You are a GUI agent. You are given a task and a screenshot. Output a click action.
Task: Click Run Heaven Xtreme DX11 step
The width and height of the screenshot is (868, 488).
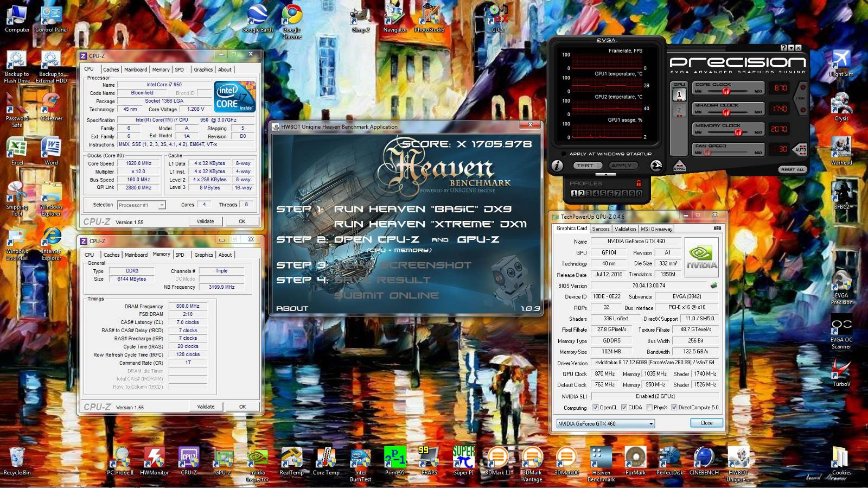[x=430, y=224]
